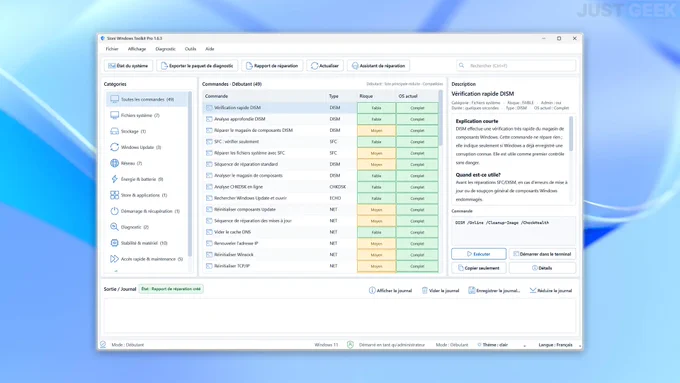The width and height of the screenshot is (680, 383).
Task: Click 'Réparer le magasin de composants DISM' icon
Action: (x=209, y=130)
